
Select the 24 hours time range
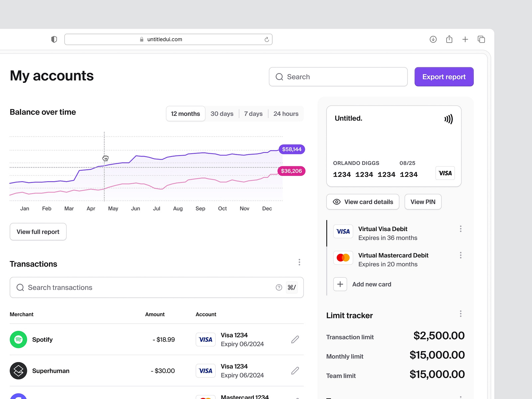coord(286,113)
